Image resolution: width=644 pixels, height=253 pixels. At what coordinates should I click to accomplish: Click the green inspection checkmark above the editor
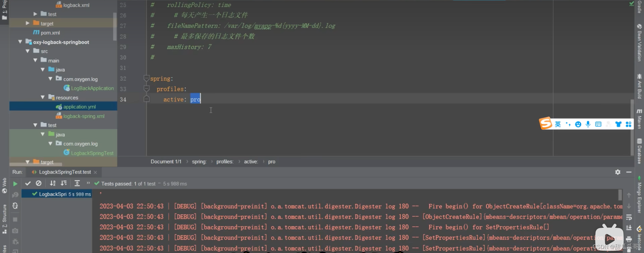click(x=631, y=4)
